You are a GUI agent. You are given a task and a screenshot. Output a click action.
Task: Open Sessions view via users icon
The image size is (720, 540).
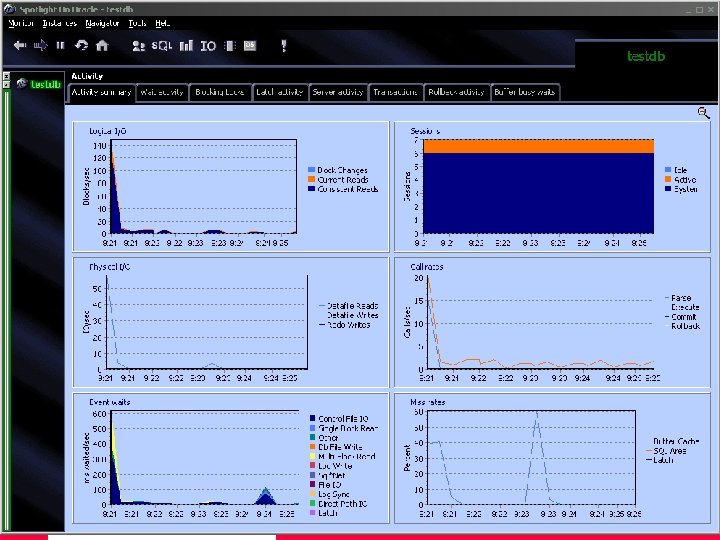(138, 45)
